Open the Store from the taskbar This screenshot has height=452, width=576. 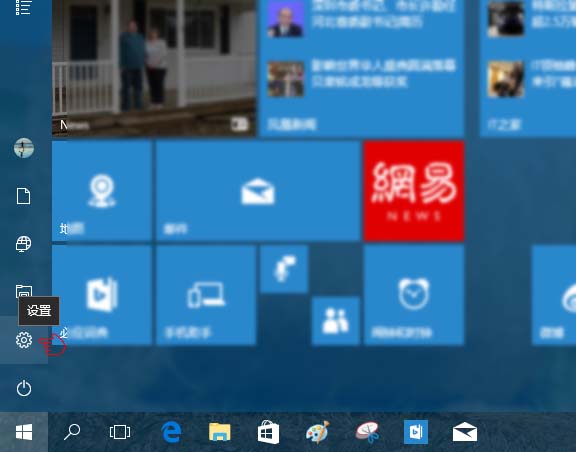pos(269,432)
